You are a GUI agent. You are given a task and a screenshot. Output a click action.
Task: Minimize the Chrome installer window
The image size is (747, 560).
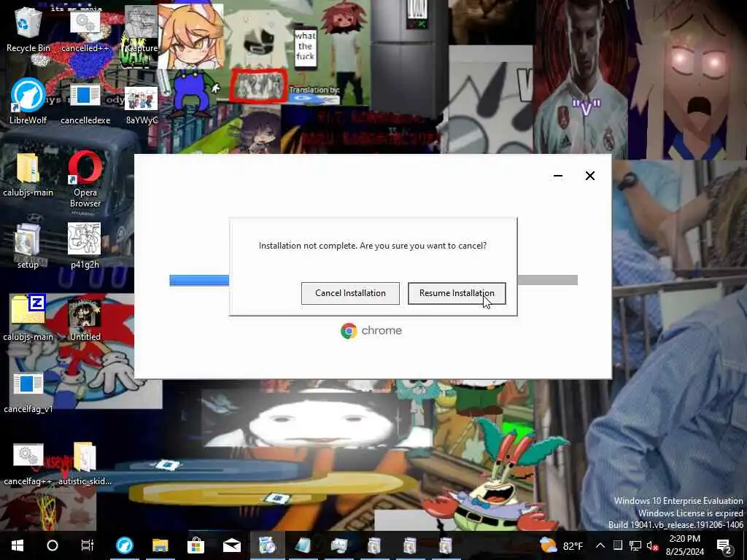coord(558,176)
